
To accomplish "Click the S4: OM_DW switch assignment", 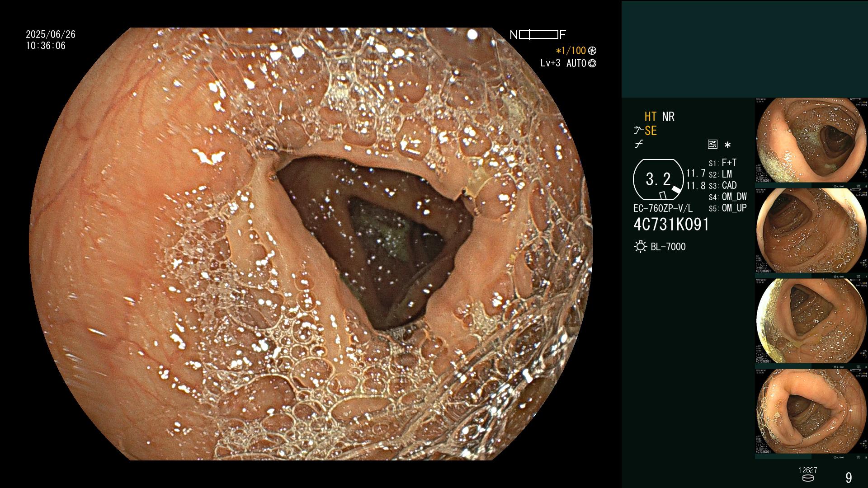I will 728,197.
